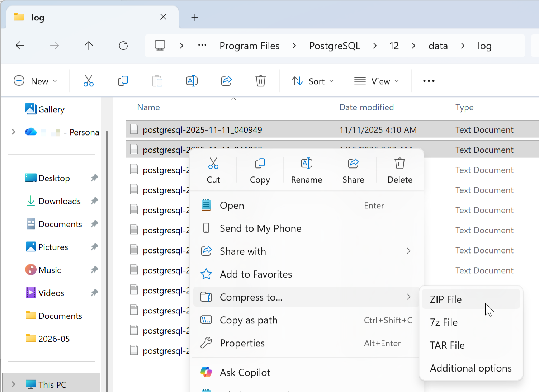This screenshot has width=539, height=392.
Task: Click the forward navigation arrow
Action: point(55,46)
